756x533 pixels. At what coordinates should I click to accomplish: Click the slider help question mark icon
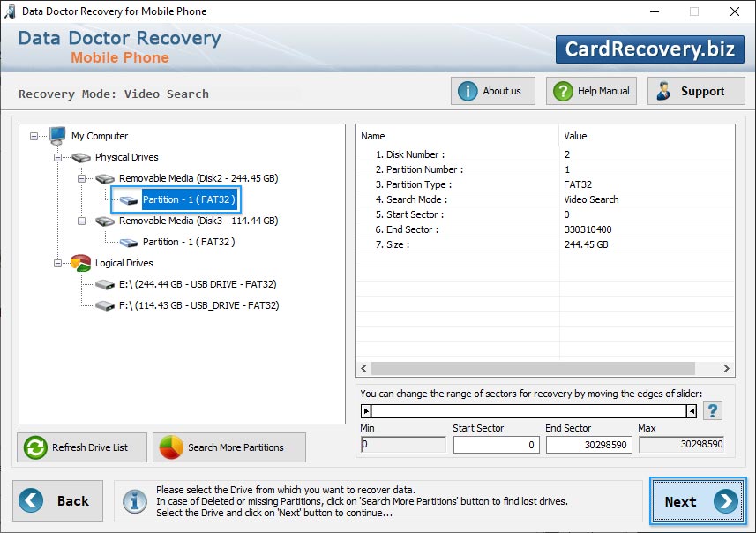pyautogui.click(x=713, y=411)
